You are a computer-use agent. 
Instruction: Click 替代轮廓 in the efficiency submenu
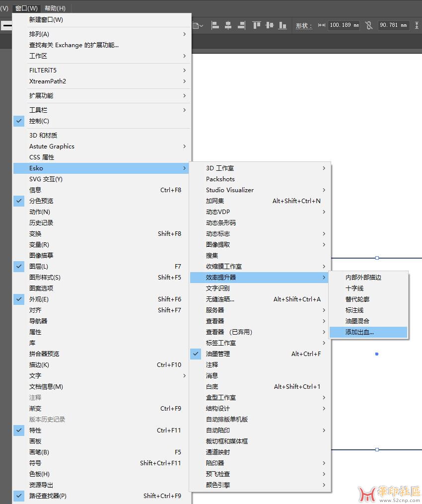click(369, 299)
